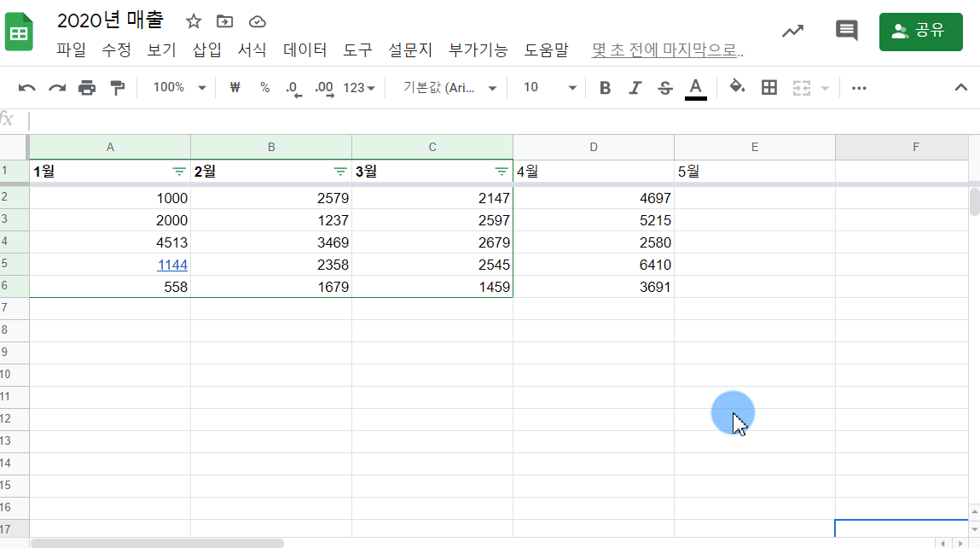
Task: Select the 5월 header cell
Action: [x=755, y=171]
